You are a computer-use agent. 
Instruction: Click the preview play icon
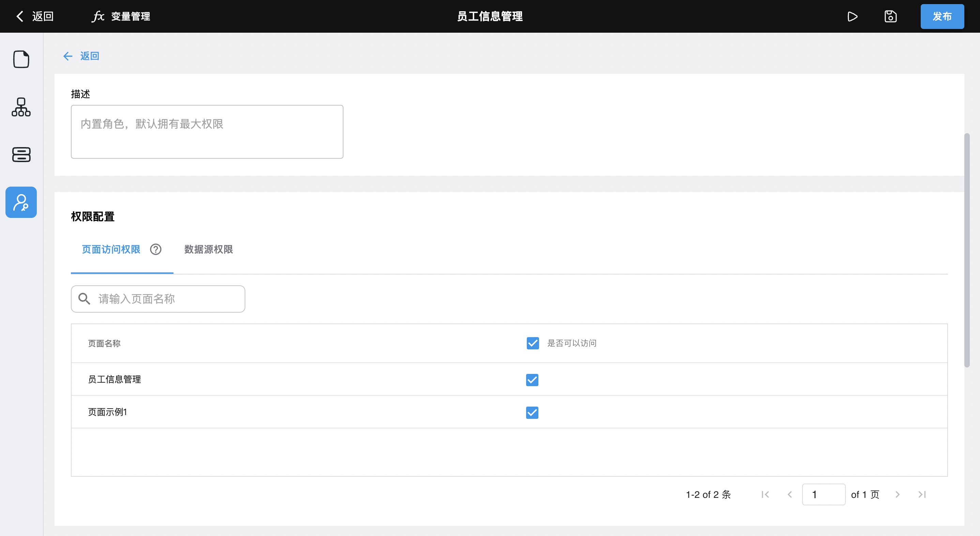coord(852,16)
